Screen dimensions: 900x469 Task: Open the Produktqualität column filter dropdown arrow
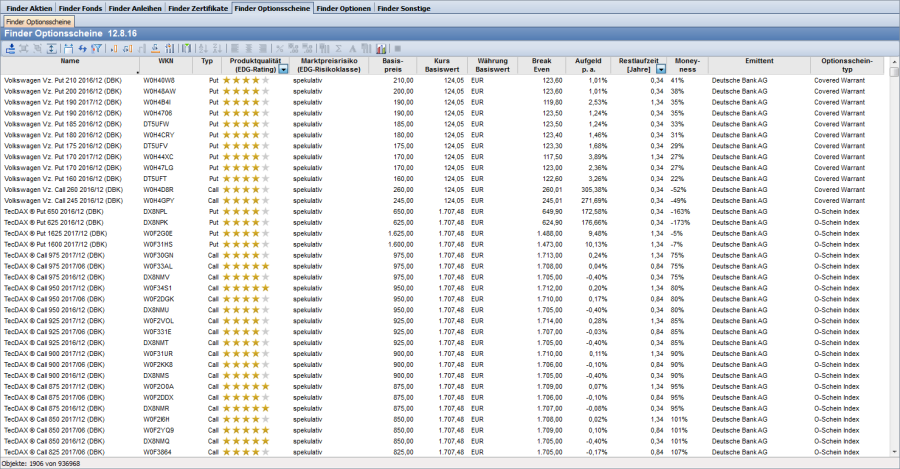click(284, 69)
